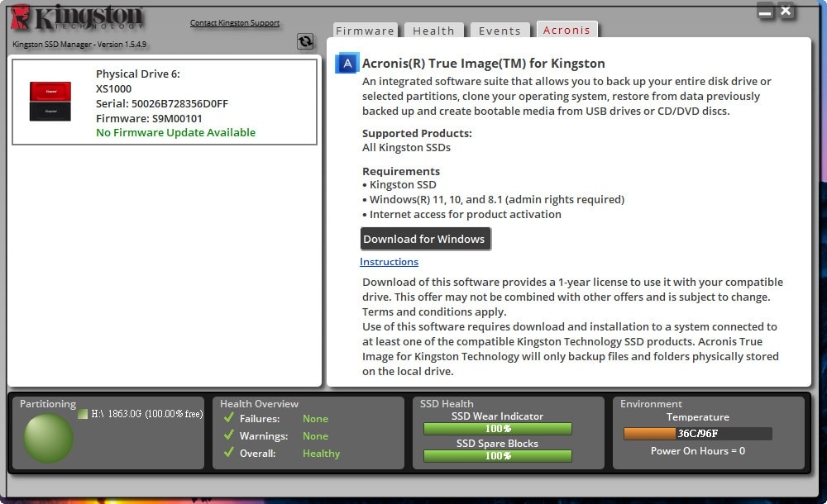Viewport: 827px width, 504px height.
Task: Click the Acronis True Image for Kingston heading
Action: [483, 64]
